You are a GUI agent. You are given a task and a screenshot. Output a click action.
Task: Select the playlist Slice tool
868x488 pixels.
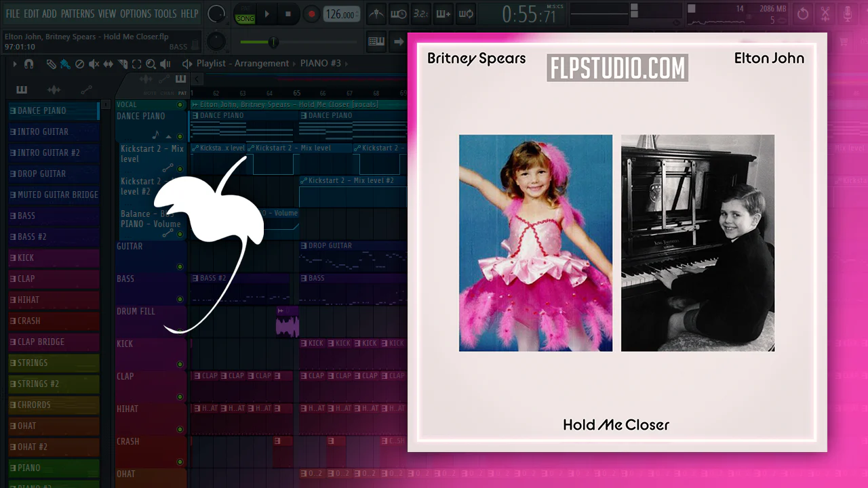click(x=123, y=64)
